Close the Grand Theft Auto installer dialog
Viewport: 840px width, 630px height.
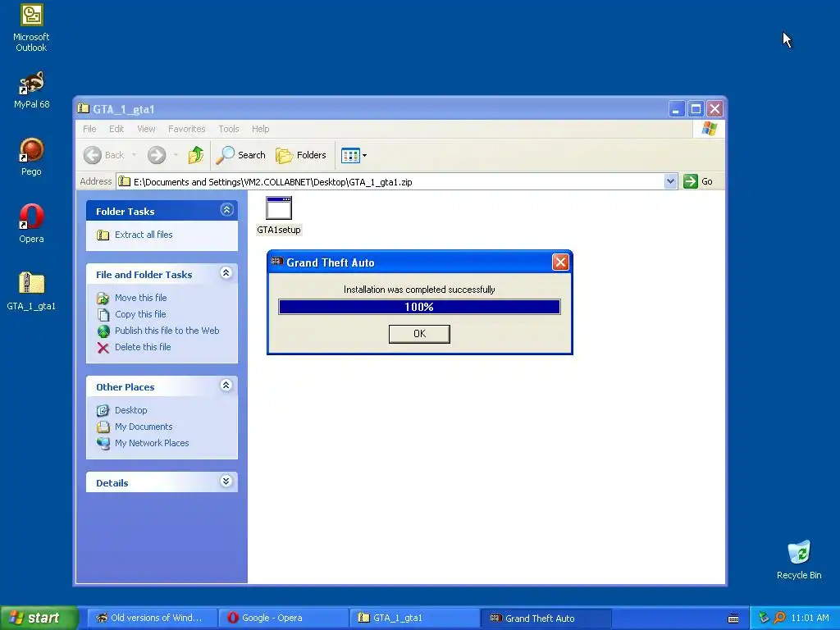tap(560, 262)
